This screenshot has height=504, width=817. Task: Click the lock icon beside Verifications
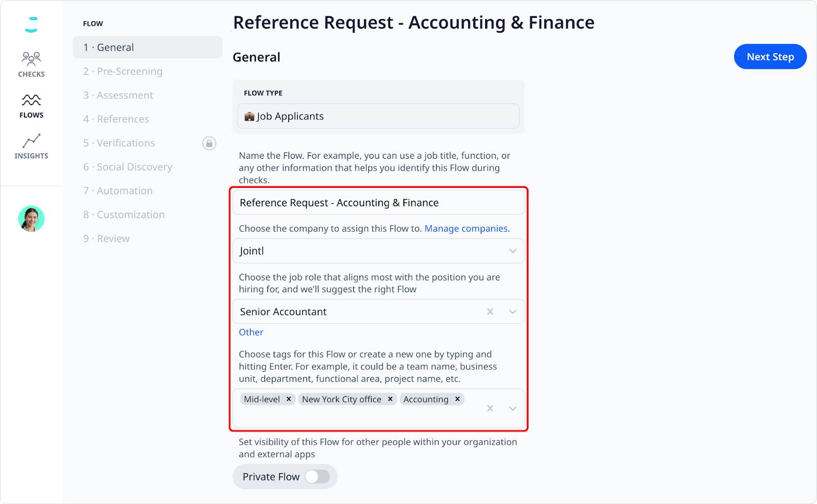(x=209, y=143)
